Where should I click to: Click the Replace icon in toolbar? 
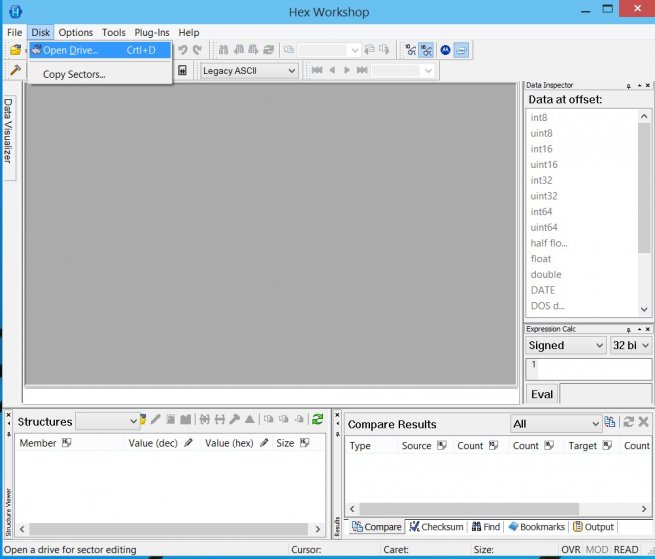coord(269,50)
